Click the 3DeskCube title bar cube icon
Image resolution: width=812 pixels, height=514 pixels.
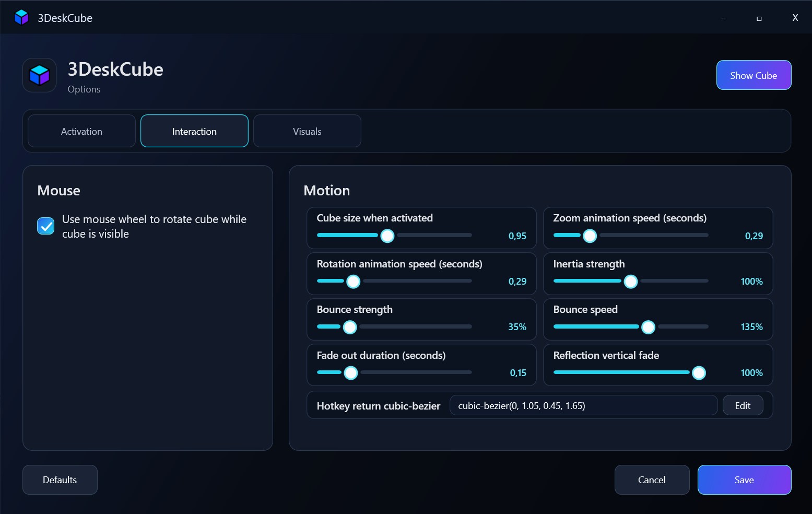coord(21,17)
